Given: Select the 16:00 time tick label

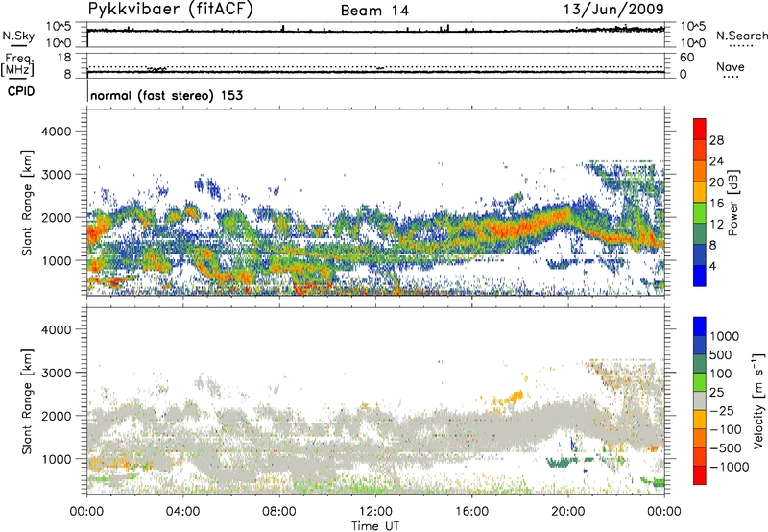Looking at the screenshot, I should (x=471, y=512).
